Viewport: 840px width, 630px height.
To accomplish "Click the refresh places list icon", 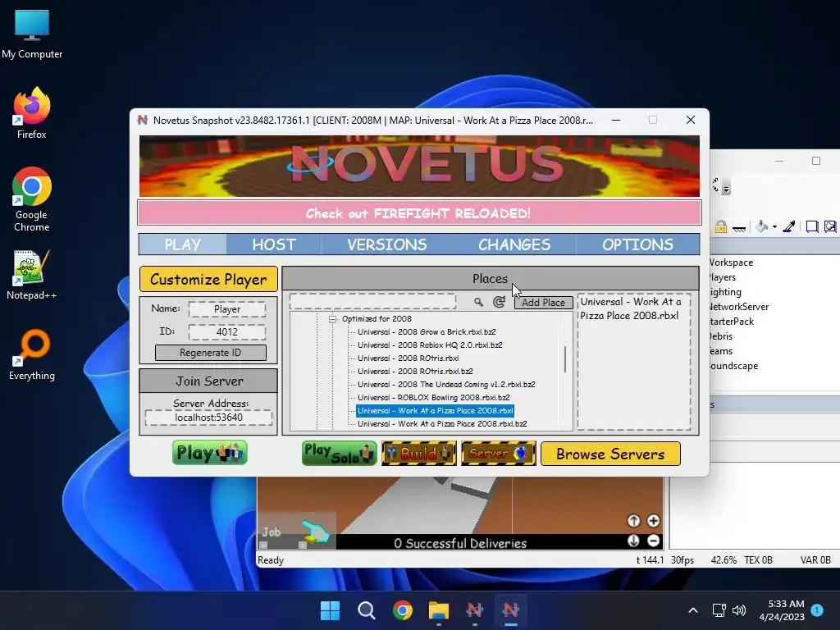I will point(499,302).
